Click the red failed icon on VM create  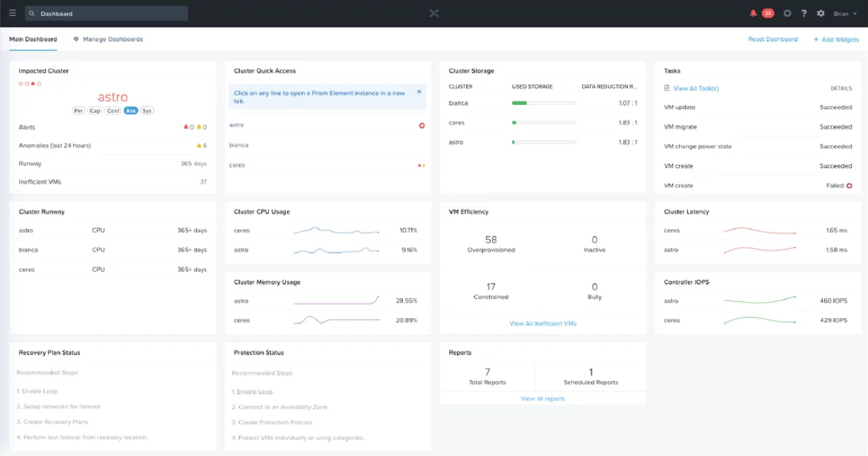[849, 186]
